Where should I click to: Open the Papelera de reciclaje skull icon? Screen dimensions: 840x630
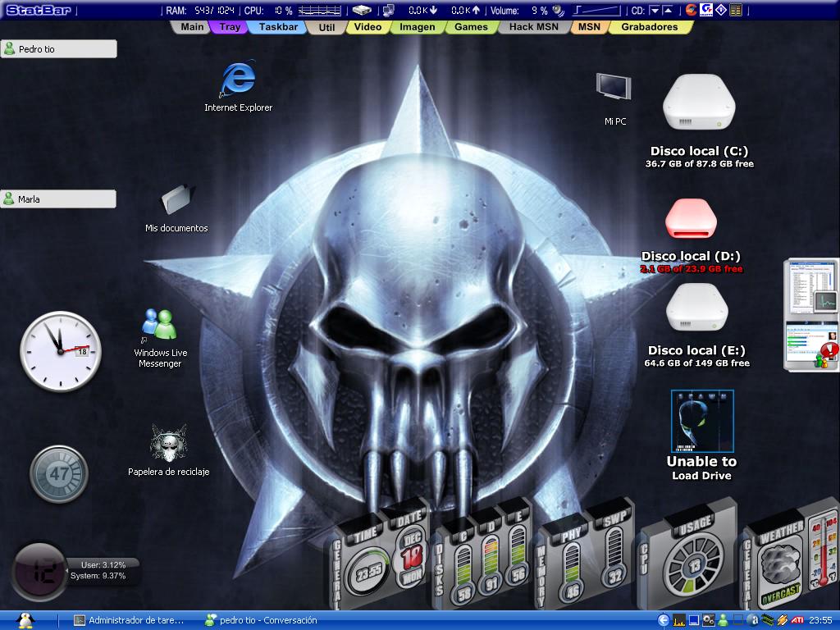(x=169, y=444)
